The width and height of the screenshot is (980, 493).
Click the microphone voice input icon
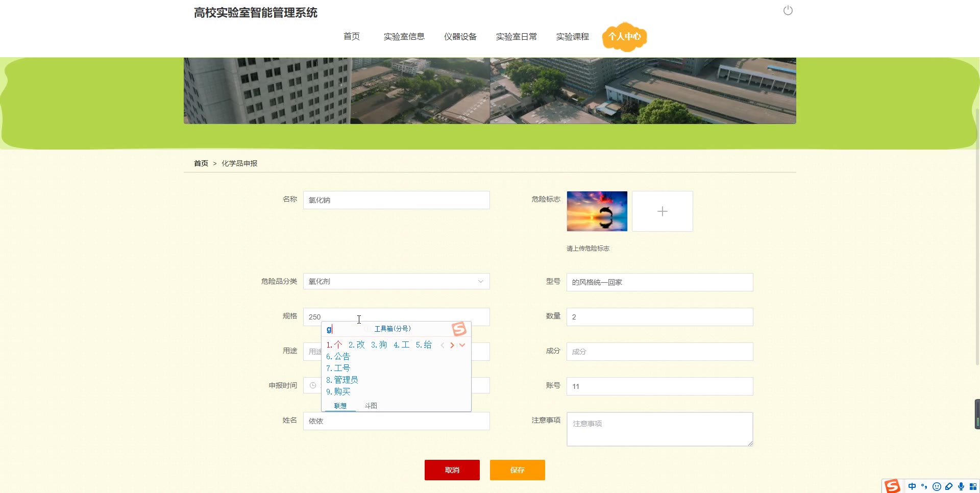click(x=961, y=486)
